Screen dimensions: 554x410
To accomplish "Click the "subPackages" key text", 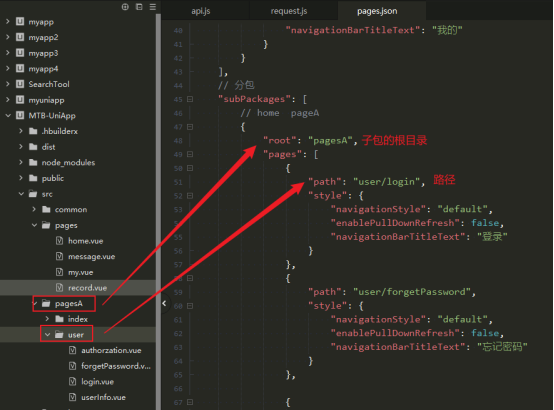I will click(254, 99).
